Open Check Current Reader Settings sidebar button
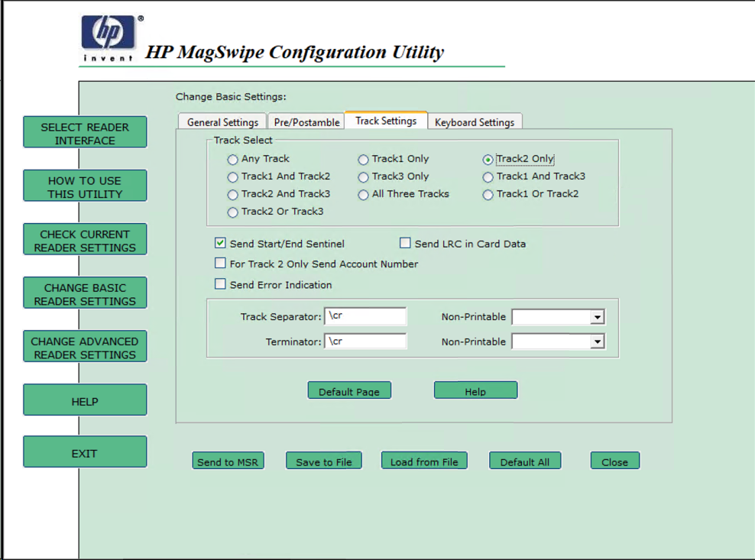Screen dimensions: 755x560 pos(85,241)
